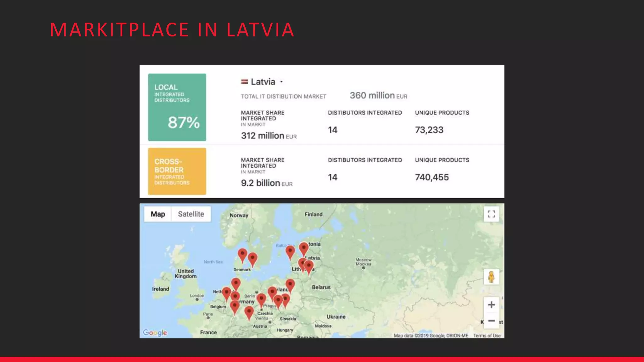
Task: Select the Cross-Border Integrated Distributors yellow card
Action: pos(177,171)
